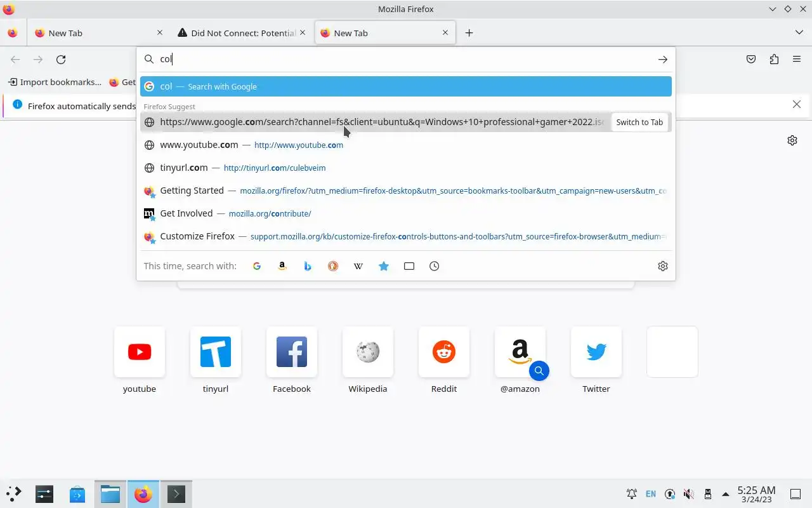Select www.youtube.com suggestion

pyautogui.click(x=406, y=145)
